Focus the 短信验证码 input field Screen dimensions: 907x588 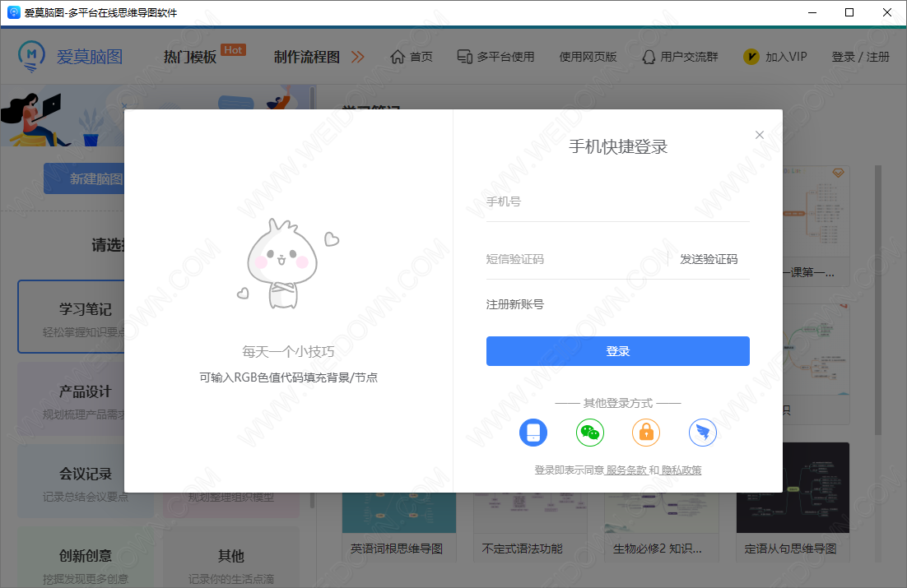pyautogui.click(x=575, y=259)
